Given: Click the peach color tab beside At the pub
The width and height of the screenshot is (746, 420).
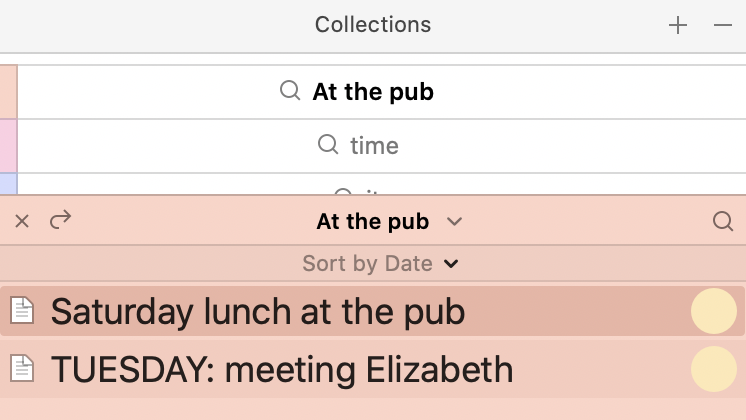Looking at the screenshot, I should point(9,92).
